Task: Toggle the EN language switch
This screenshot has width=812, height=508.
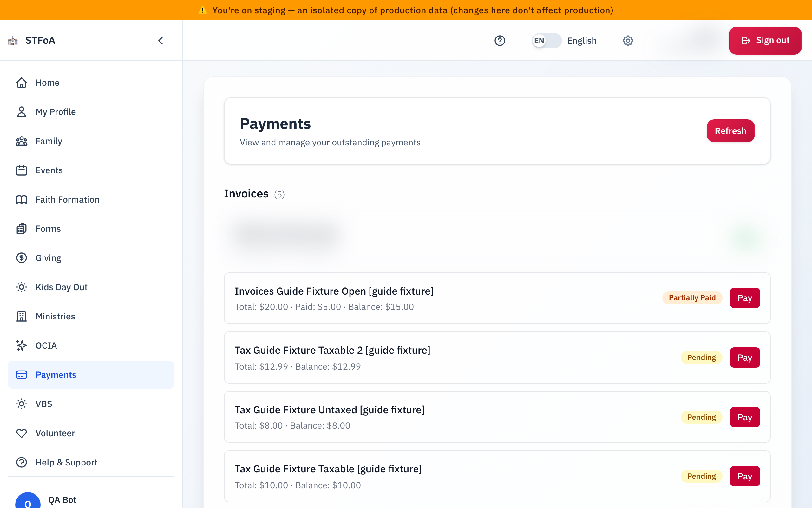Action: [x=547, y=41]
